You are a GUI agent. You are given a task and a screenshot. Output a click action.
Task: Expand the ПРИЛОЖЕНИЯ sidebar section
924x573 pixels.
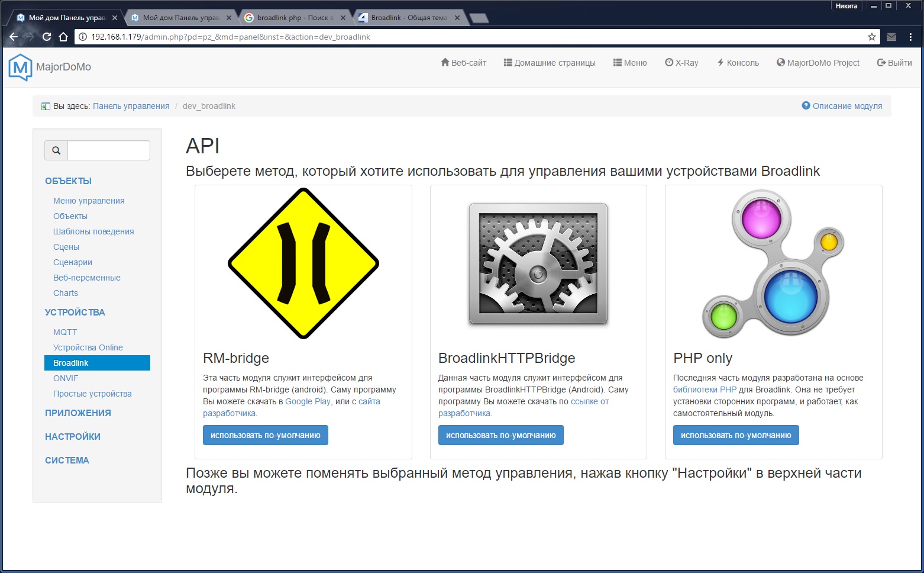pos(78,413)
